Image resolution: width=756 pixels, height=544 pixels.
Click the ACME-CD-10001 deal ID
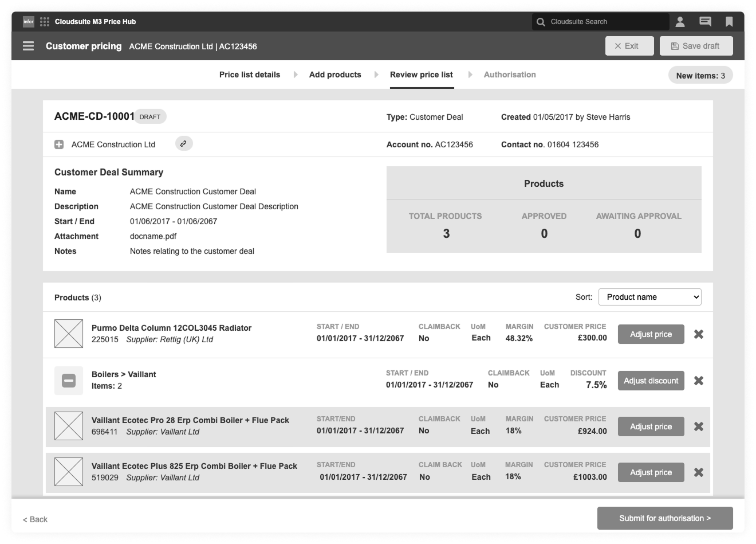(x=94, y=116)
